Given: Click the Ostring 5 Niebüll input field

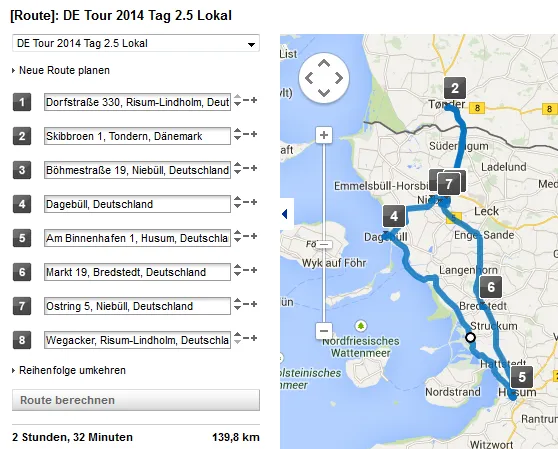Looking at the screenshot, I should [137, 306].
